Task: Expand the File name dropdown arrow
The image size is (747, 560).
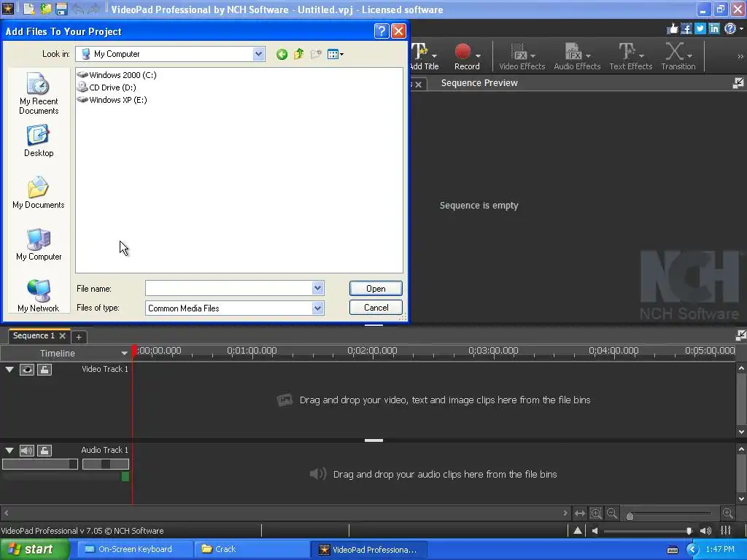Action: pos(318,288)
